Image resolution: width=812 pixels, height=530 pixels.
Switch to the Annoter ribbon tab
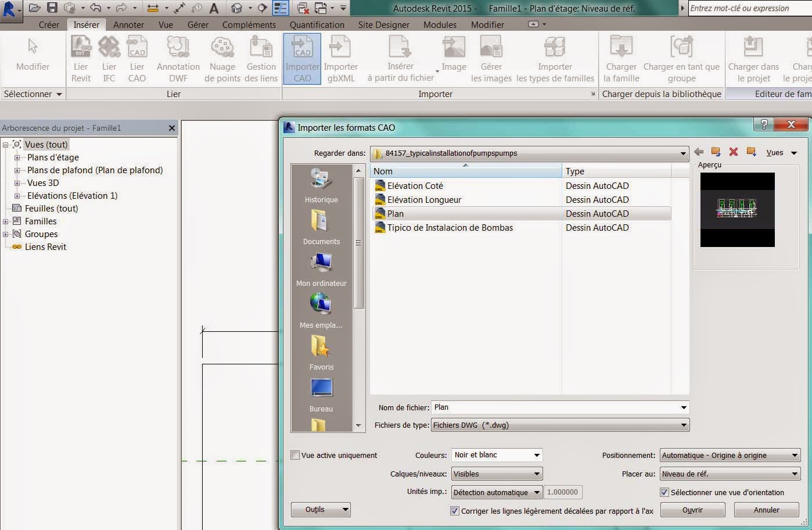click(x=128, y=25)
